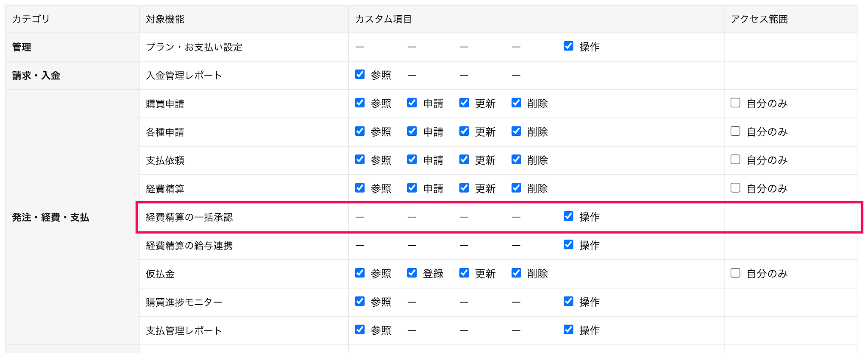Click the 経費精算の給与連携 function name

tap(189, 246)
